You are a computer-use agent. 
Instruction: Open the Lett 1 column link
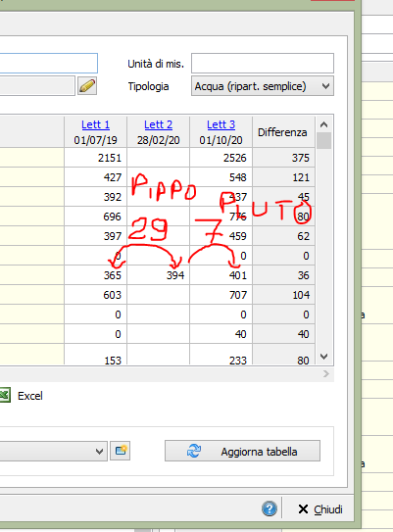(96, 124)
